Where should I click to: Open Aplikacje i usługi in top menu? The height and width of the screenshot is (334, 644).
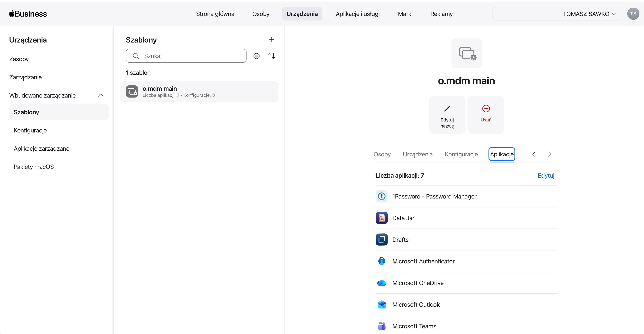click(357, 14)
